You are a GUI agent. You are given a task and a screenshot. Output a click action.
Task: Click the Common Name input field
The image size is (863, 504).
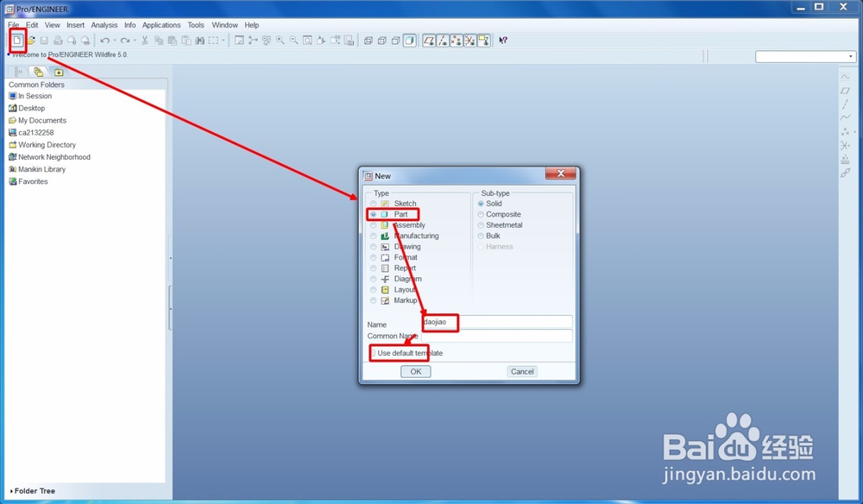coord(497,336)
